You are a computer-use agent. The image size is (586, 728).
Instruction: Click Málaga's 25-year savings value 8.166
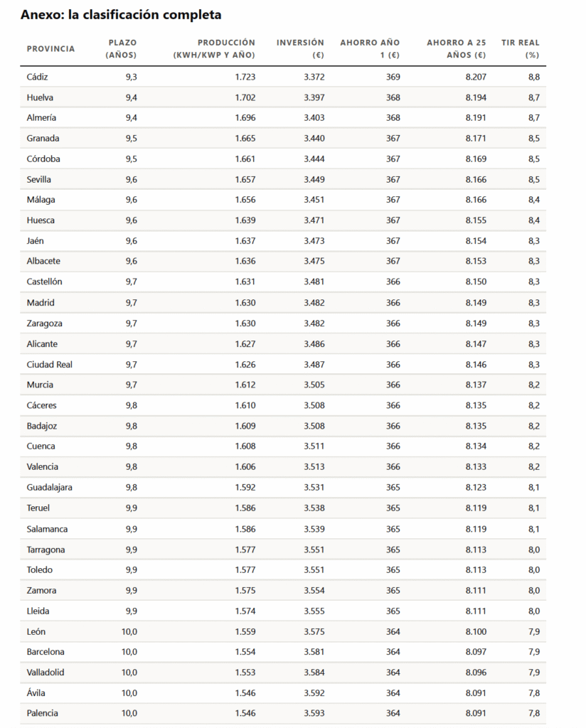[x=476, y=200]
